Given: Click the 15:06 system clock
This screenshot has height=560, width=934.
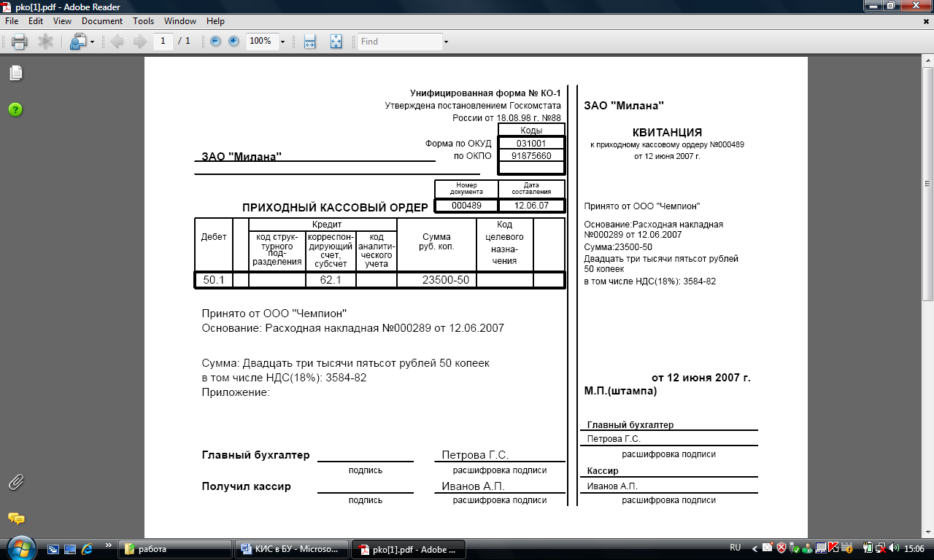Looking at the screenshot, I should click(x=914, y=548).
